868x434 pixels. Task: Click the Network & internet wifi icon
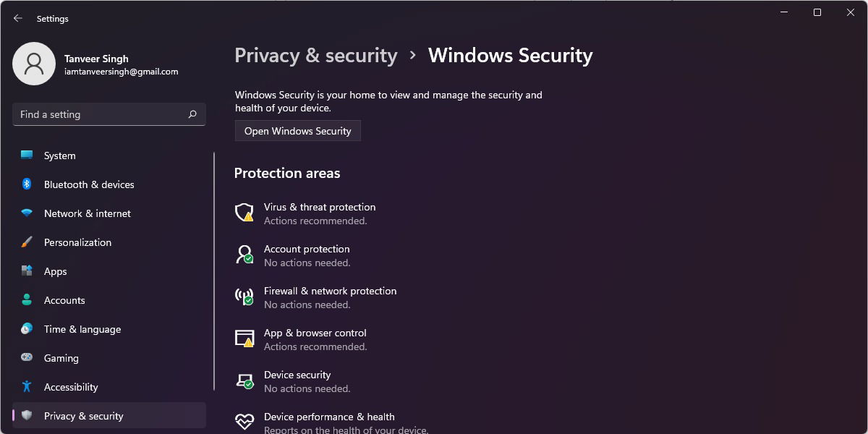[x=27, y=213]
